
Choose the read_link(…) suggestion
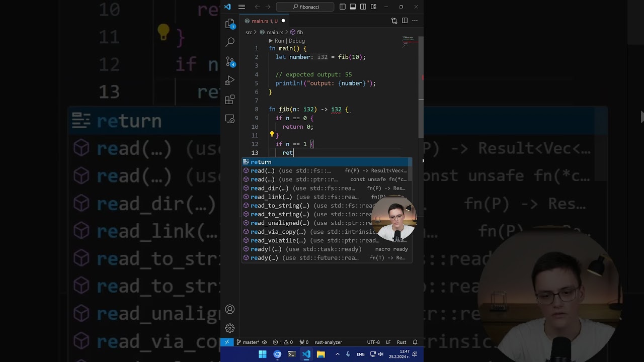pyautogui.click(x=325, y=197)
